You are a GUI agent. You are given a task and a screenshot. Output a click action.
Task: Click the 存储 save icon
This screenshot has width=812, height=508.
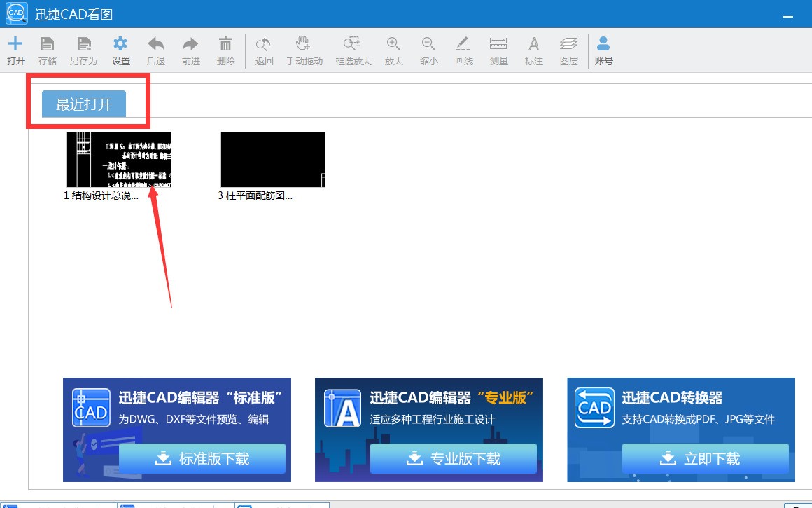click(48, 44)
